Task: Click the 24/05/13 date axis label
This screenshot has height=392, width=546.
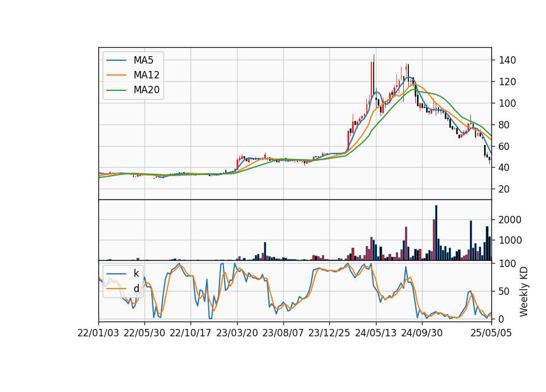Action: point(376,333)
